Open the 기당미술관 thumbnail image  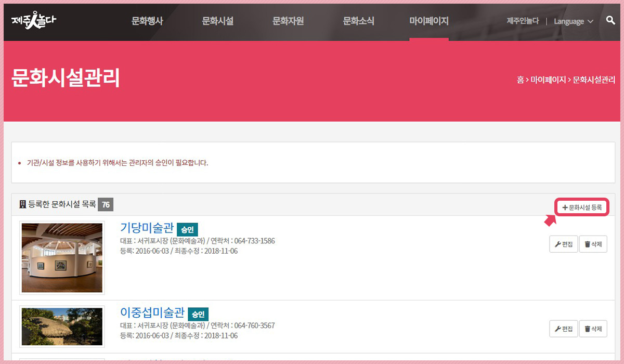[62, 258]
